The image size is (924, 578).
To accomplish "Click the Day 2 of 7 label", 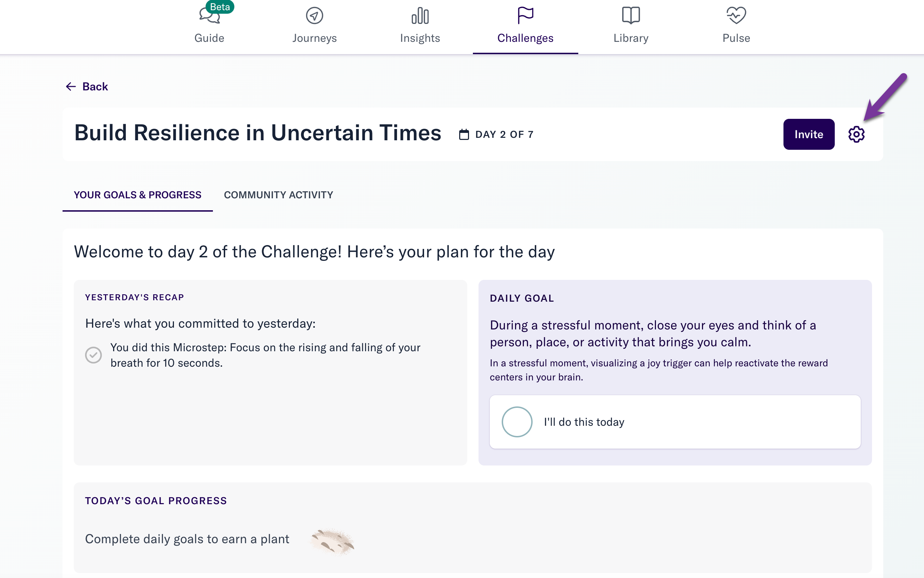I will coord(504,135).
